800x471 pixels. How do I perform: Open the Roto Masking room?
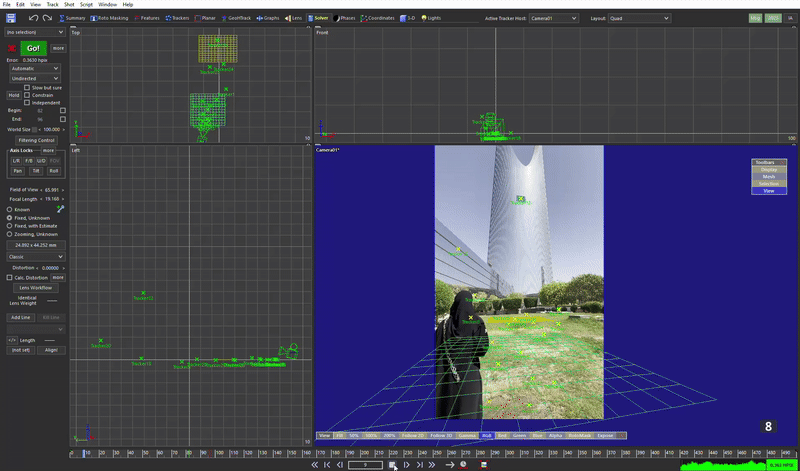point(109,18)
